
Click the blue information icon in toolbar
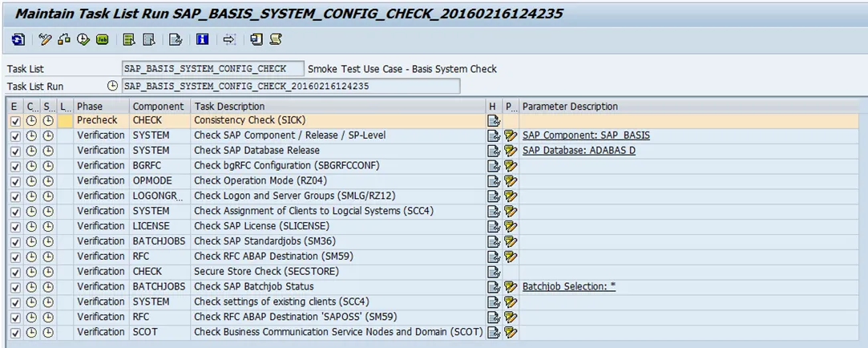click(203, 39)
